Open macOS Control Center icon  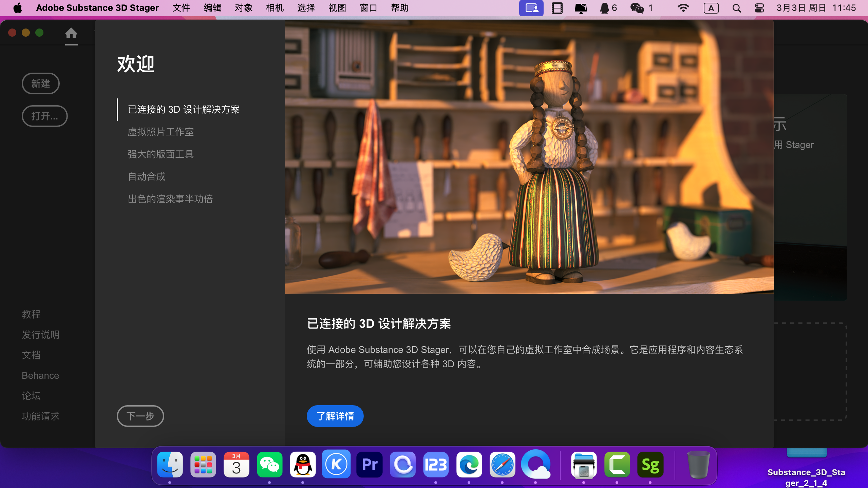(x=759, y=8)
